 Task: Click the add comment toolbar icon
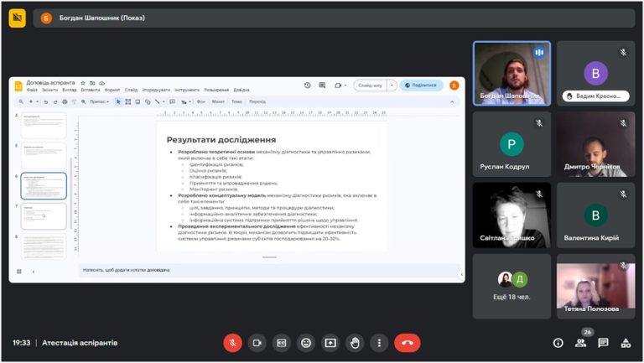click(x=173, y=101)
